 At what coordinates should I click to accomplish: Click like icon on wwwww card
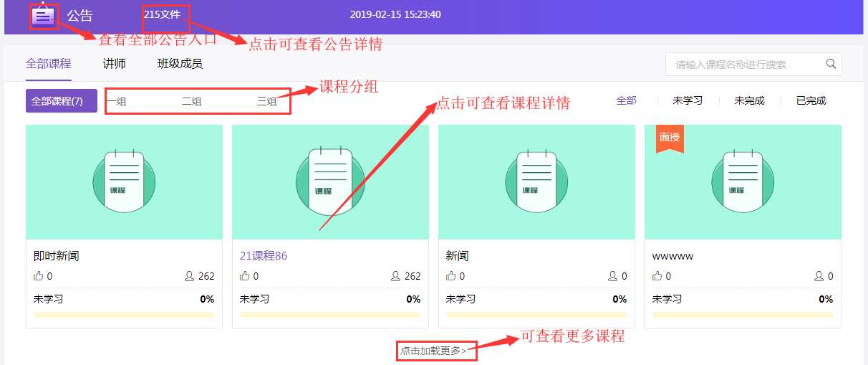tap(657, 276)
